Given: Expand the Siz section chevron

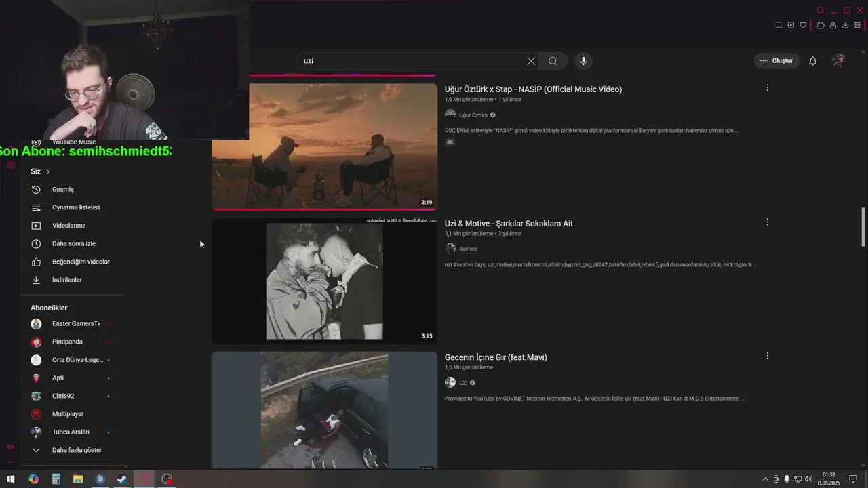Looking at the screenshot, I should (x=47, y=171).
